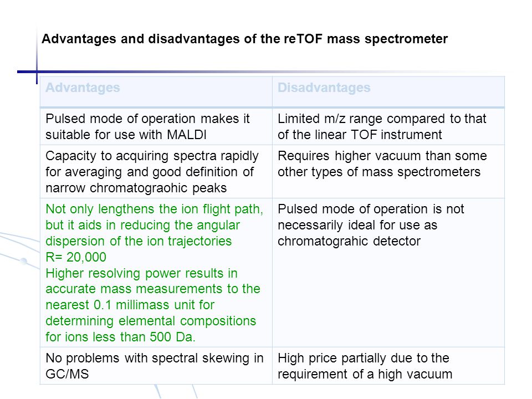The width and height of the screenshot is (532, 399).
Task: Click the High price partially due cell
Action: [x=388, y=366]
